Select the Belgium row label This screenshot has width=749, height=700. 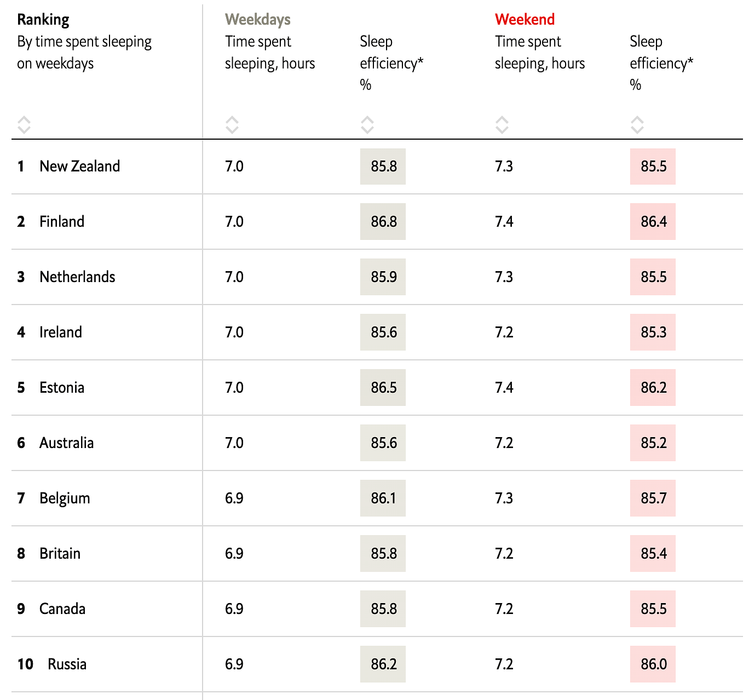(x=65, y=498)
